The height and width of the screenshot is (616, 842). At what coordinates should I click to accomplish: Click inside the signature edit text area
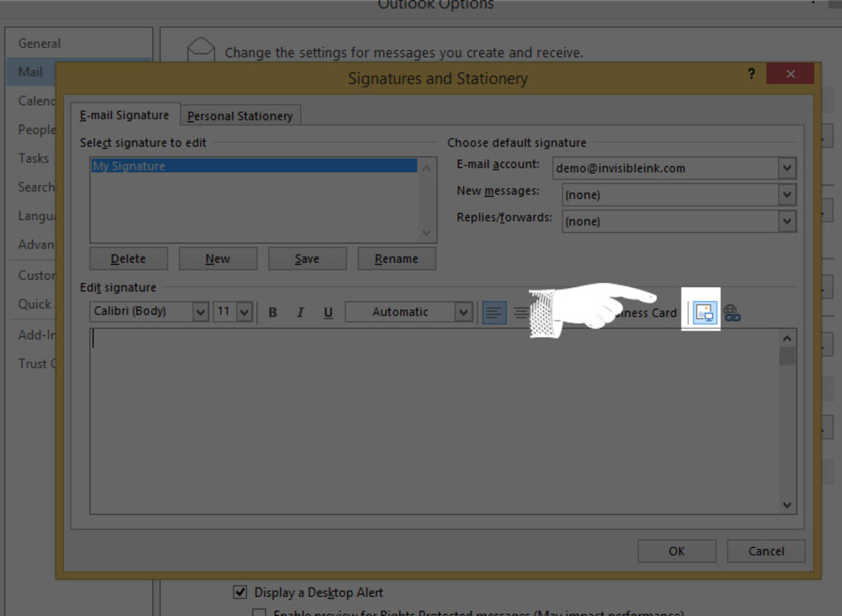[434, 421]
